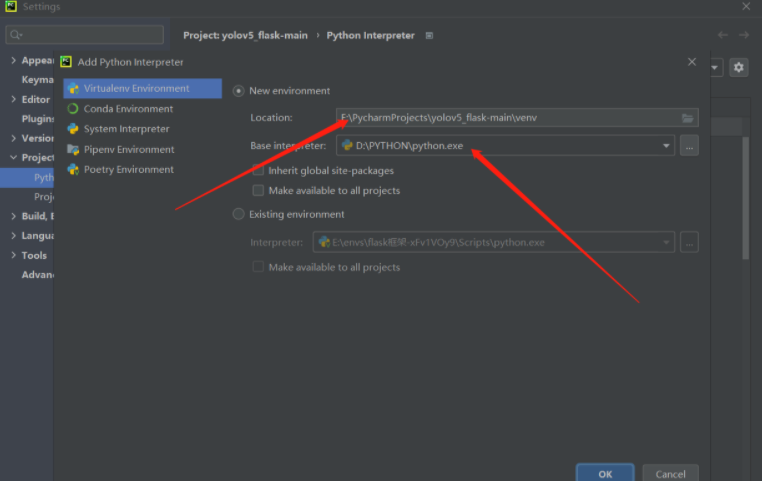The width and height of the screenshot is (762, 481).
Task: Click the Poetry Environment python icon
Action: tap(73, 170)
